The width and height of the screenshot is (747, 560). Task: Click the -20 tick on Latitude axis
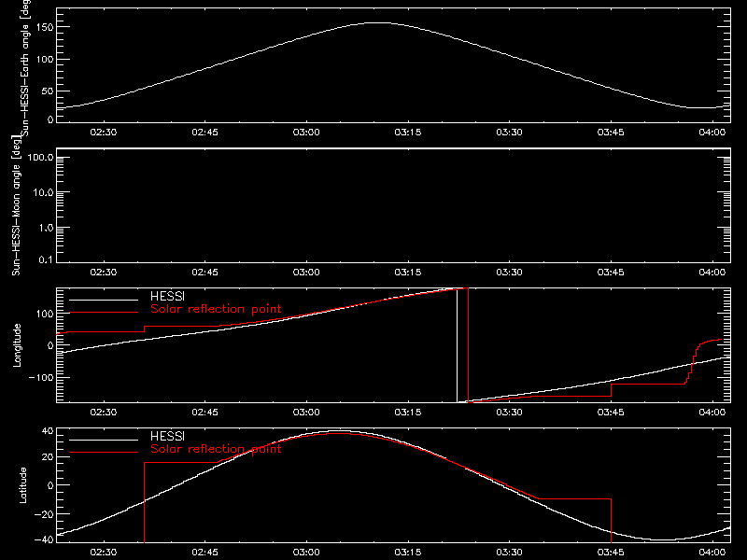point(44,514)
